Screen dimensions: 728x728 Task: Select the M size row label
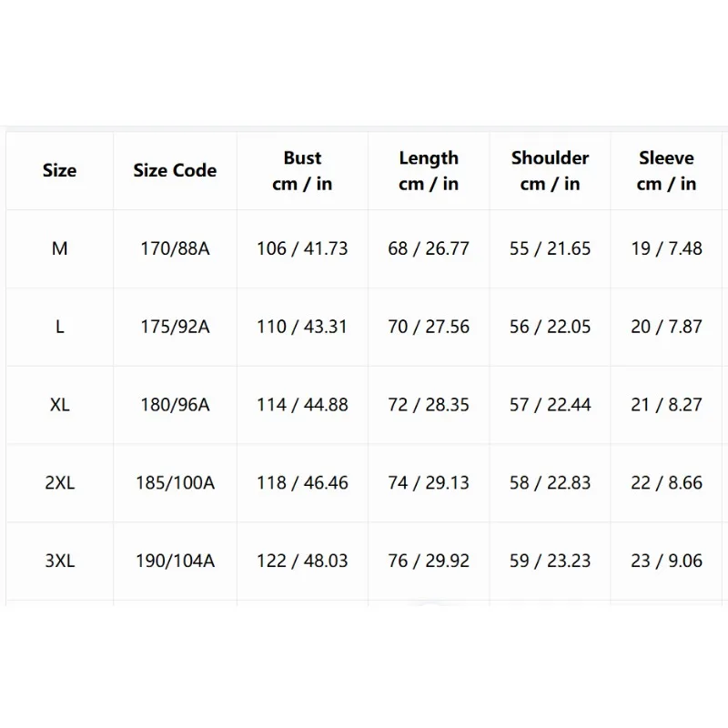(59, 248)
